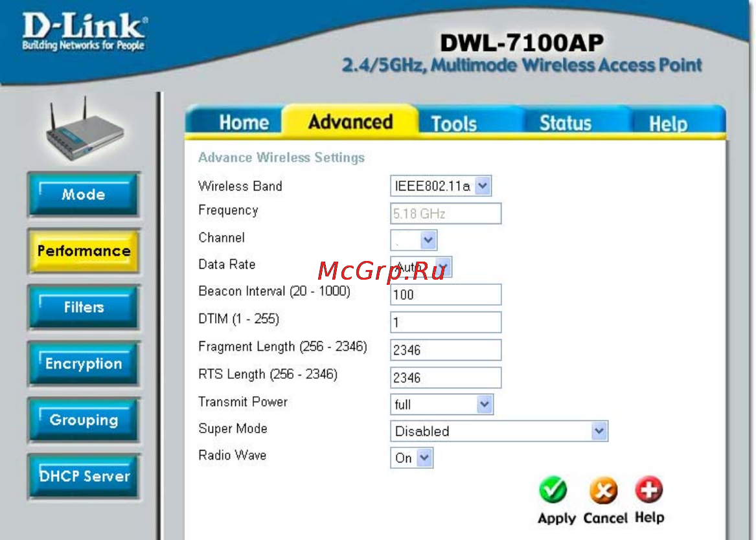The height and width of the screenshot is (540, 756).
Task: Open the Radio Wave dropdown
Action: pos(412,458)
